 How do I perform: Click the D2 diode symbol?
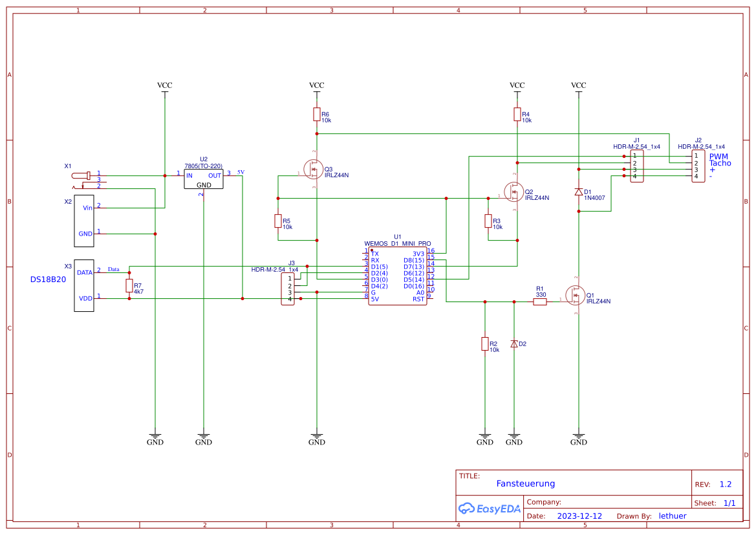pyautogui.click(x=515, y=344)
